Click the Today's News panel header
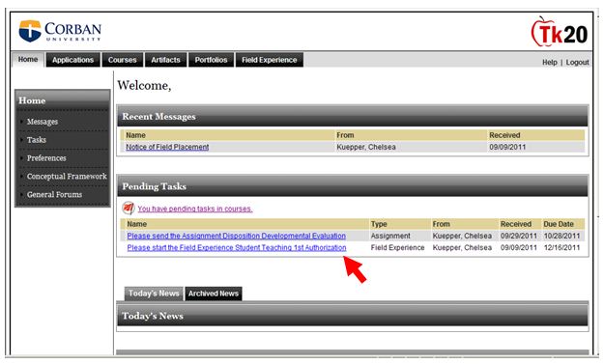Image resolution: width=604 pixels, height=364 pixels. point(353,316)
